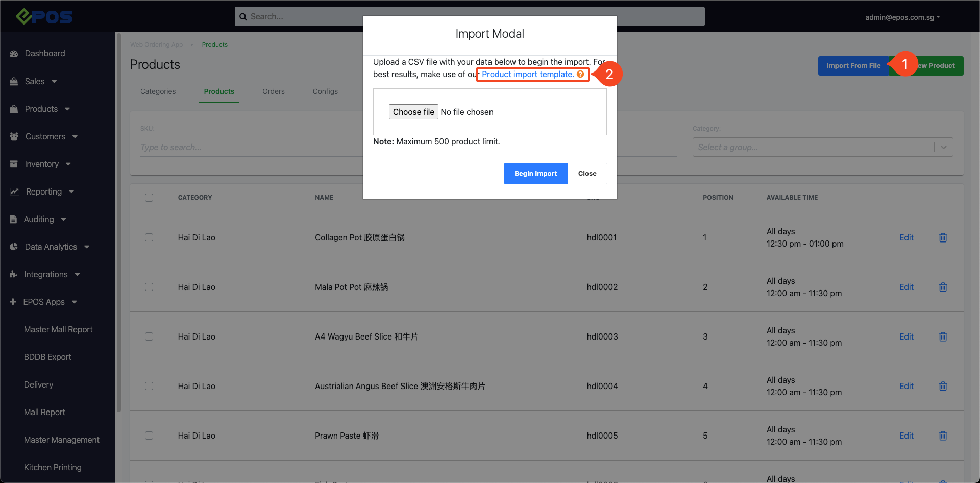Check the box for Prawn Paste row
The image size is (980, 483).
(x=149, y=436)
